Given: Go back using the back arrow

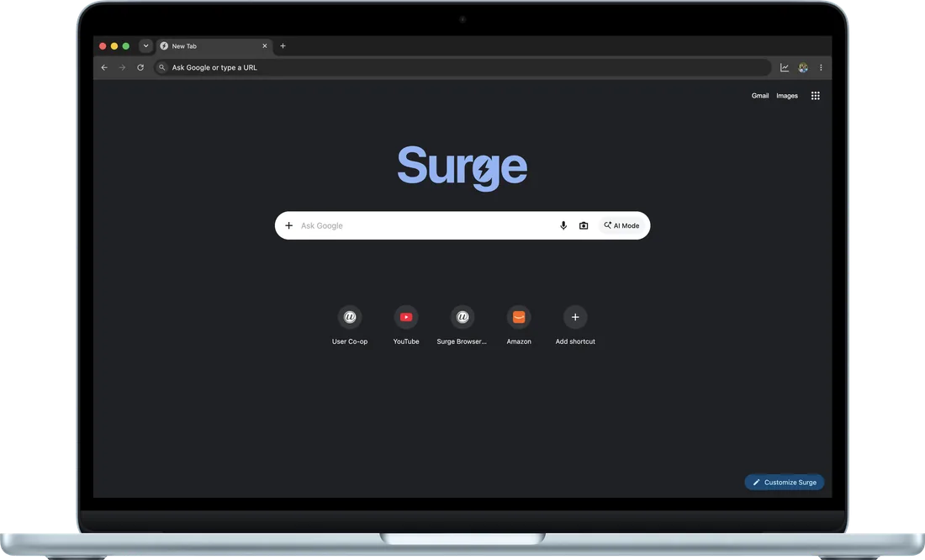Looking at the screenshot, I should click(103, 67).
